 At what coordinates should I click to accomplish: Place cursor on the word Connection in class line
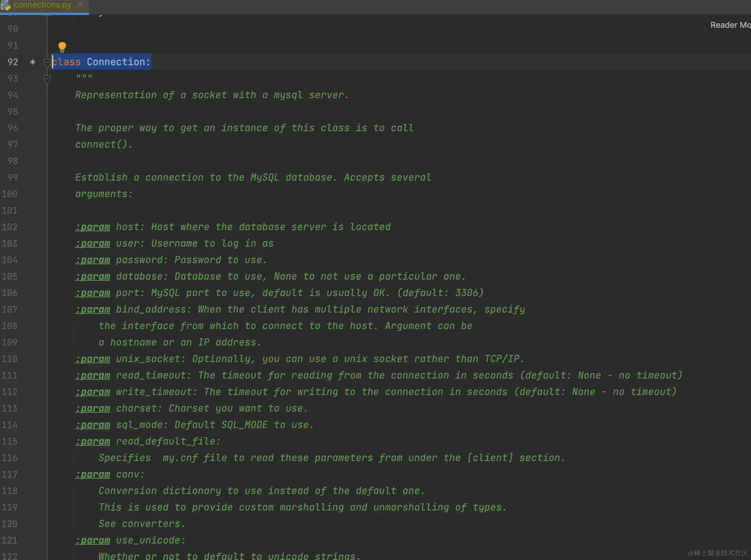[x=116, y=62]
